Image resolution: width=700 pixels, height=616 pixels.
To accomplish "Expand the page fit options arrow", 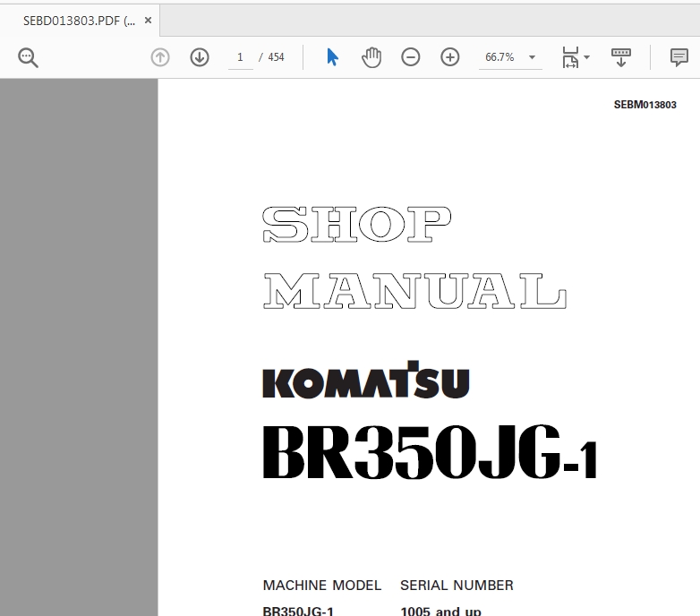I will pos(586,57).
